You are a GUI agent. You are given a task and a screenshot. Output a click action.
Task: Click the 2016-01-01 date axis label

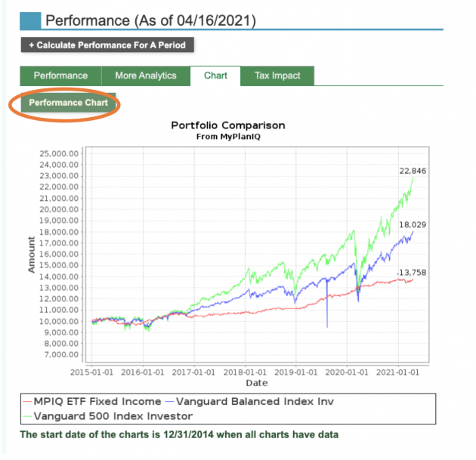(x=143, y=372)
